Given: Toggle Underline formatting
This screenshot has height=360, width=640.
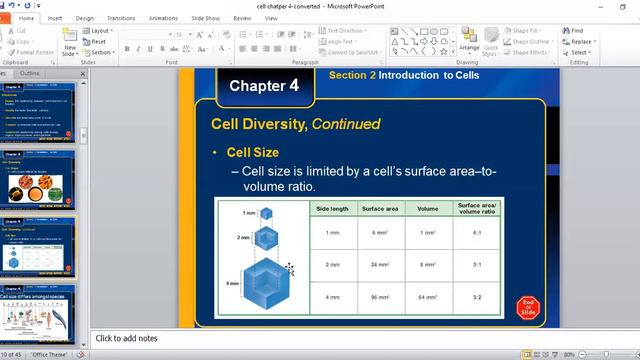Looking at the screenshot, I should (x=150, y=49).
